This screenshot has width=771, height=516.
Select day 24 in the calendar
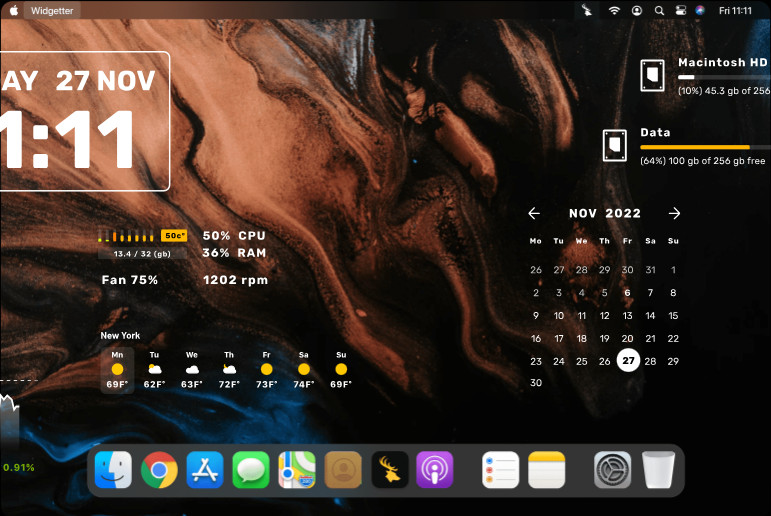(x=559, y=361)
